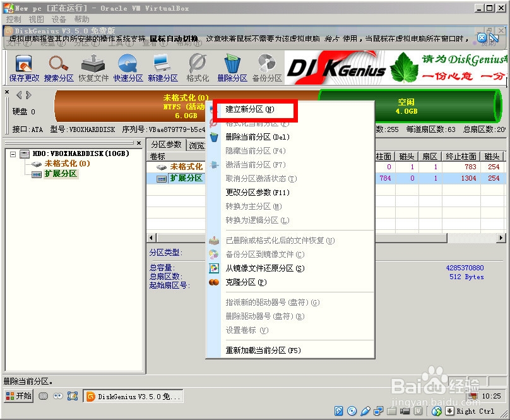This screenshot has width=510, height=420.
Task: Click cell value 1304 in the 终止柱面 column
Action: (468, 178)
